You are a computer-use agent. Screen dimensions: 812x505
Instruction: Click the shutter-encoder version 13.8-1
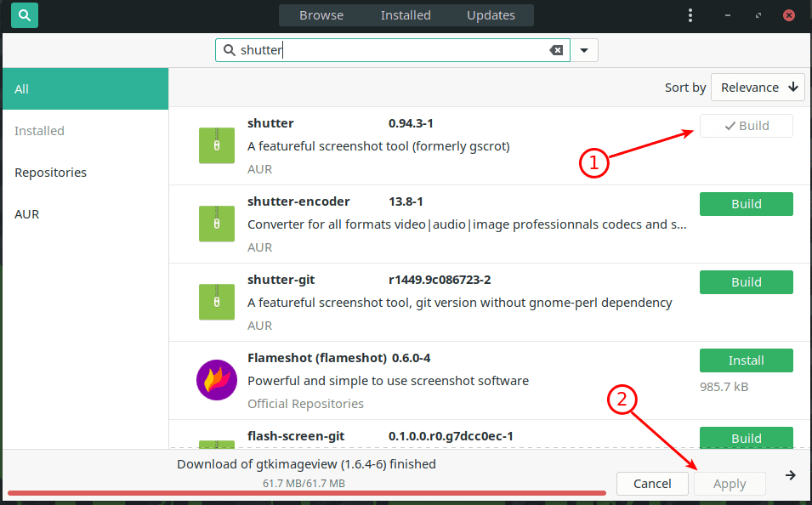pyautogui.click(x=406, y=201)
